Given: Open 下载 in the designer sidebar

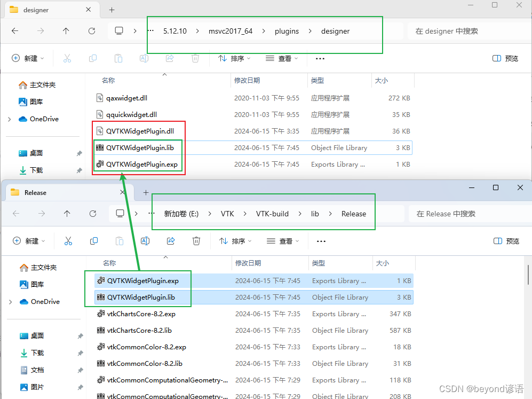Looking at the screenshot, I should tap(30, 170).
